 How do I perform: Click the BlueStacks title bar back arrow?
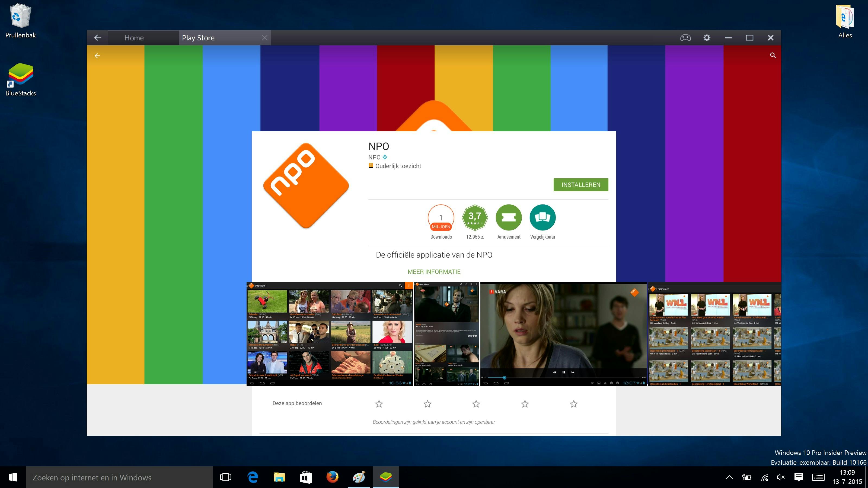(x=97, y=38)
